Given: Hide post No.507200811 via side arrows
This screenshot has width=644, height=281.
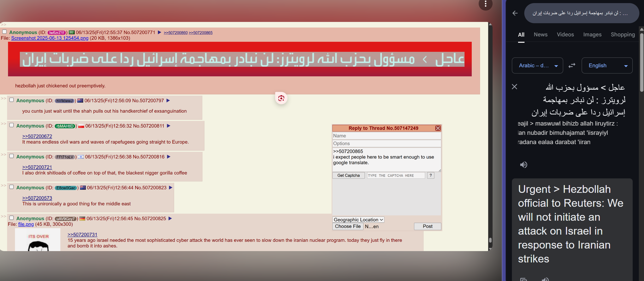Looking at the screenshot, I should coord(3,124).
